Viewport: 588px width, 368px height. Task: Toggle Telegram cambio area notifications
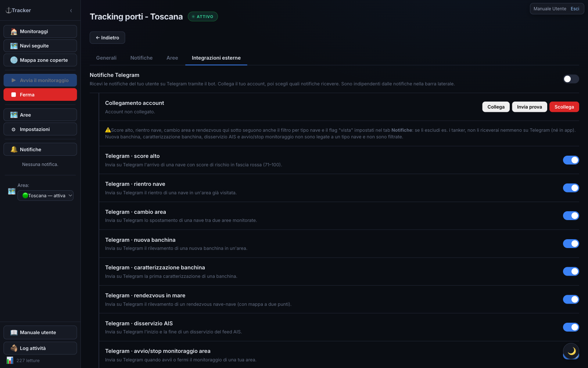tap(571, 216)
